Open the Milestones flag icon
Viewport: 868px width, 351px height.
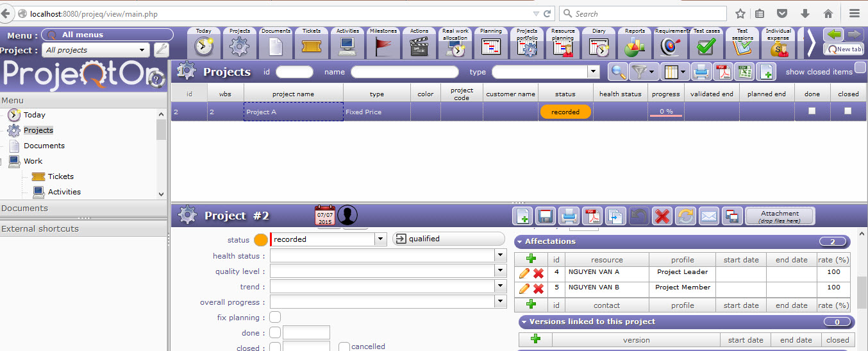383,46
